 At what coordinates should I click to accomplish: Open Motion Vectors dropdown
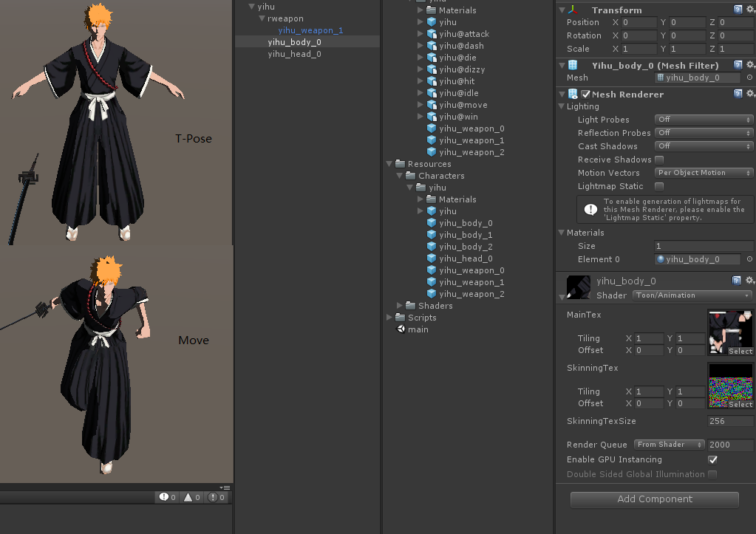pyautogui.click(x=704, y=173)
